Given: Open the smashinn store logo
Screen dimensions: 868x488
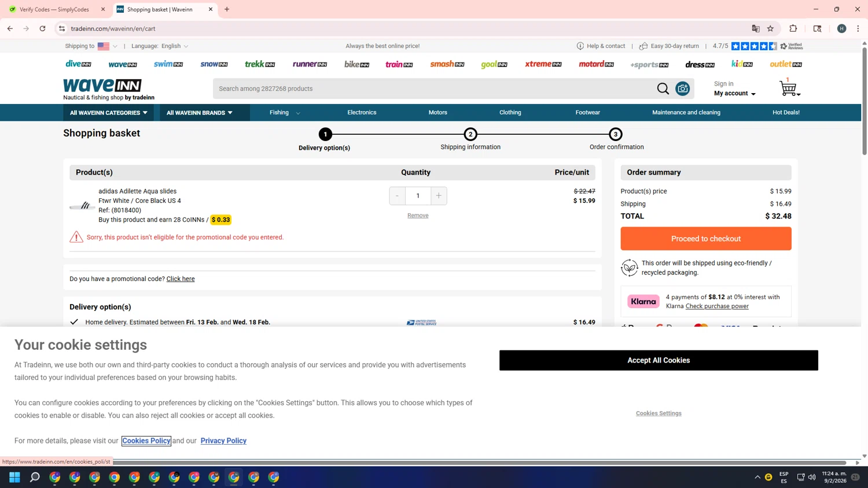Looking at the screenshot, I should 447,64.
